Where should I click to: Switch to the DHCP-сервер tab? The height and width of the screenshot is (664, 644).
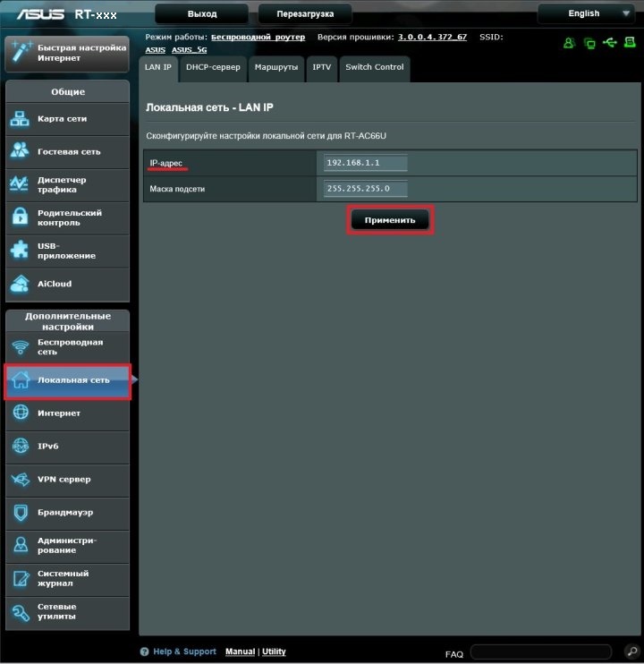pyautogui.click(x=213, y=67)
